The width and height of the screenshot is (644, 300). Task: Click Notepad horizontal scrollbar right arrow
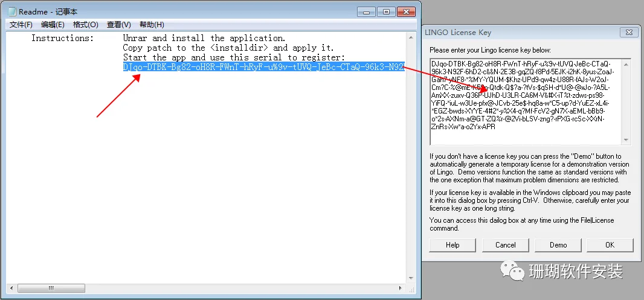401,288
